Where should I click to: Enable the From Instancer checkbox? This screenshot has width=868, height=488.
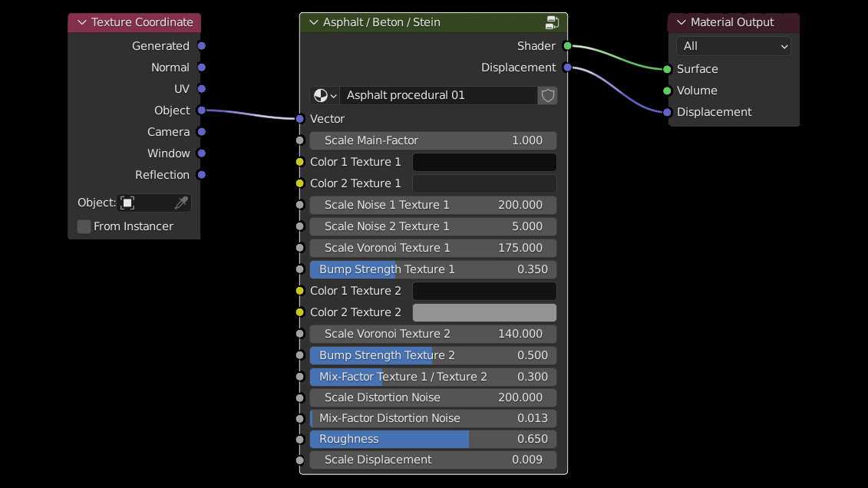[84, 226]
